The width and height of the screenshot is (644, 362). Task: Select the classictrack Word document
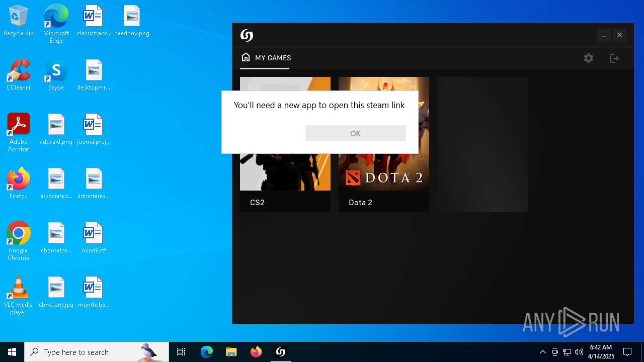tap(94, 21)
